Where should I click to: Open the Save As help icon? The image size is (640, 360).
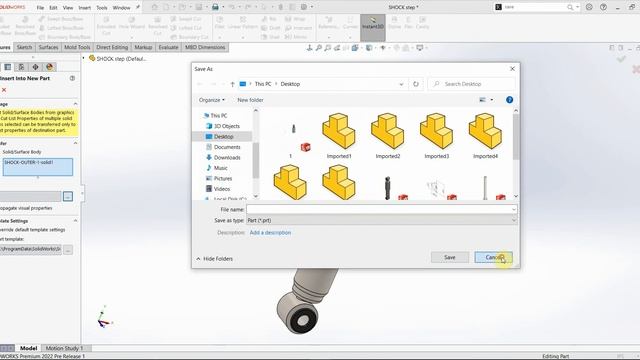click(x=509, y=100)
